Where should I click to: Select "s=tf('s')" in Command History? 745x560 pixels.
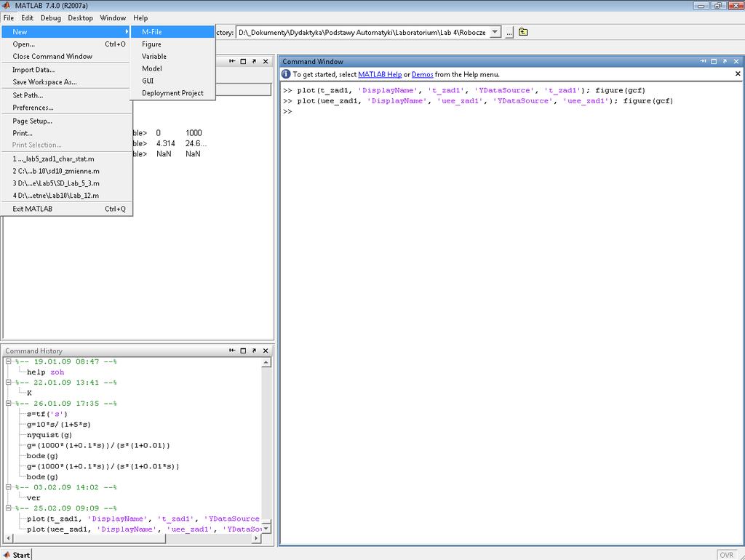(47, 414)
